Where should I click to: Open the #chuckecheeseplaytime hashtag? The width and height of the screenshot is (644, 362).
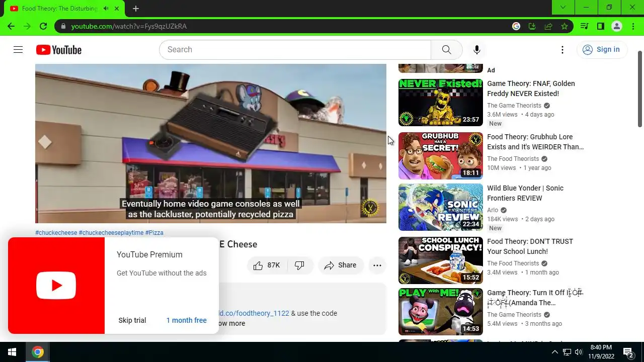(111, 233)
